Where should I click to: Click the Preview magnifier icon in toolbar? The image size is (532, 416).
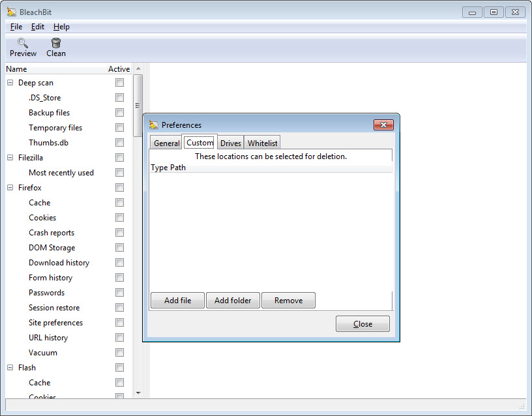pos(23,43)
